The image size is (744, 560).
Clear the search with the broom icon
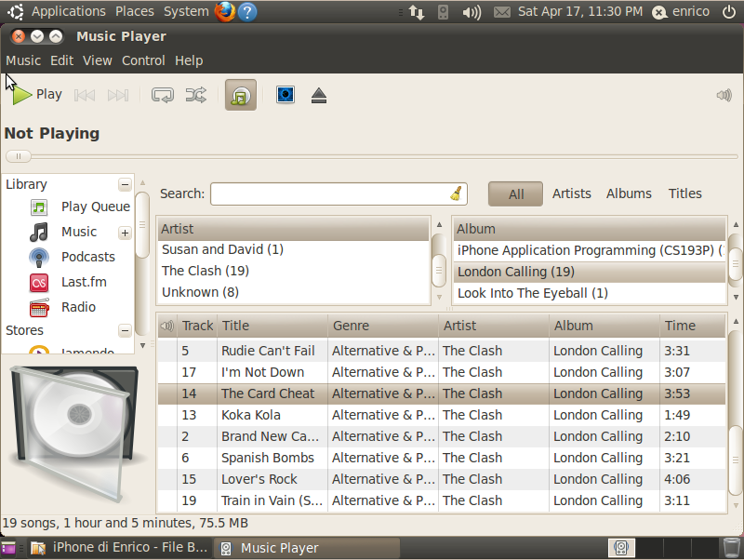coord(456,193)
